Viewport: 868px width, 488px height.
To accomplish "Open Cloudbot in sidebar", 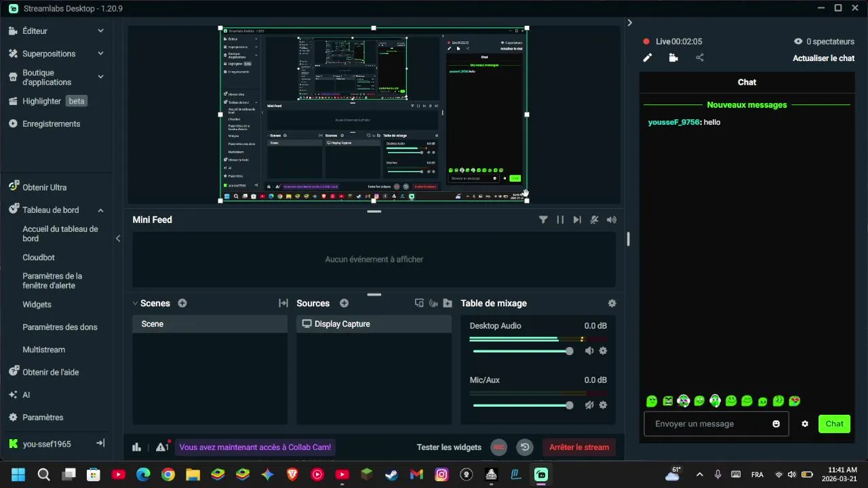I will 39,258.
